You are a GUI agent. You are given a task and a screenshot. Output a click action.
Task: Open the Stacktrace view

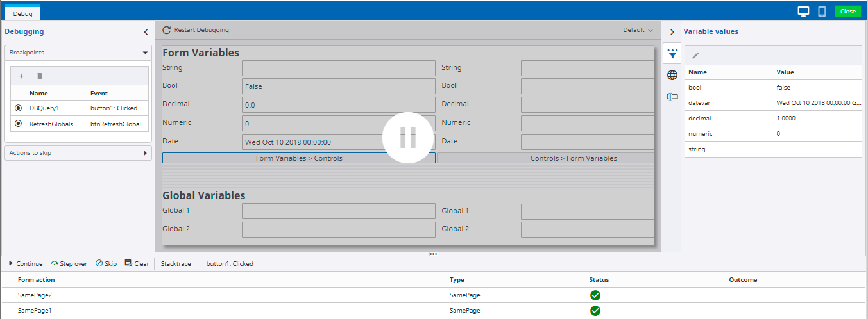[176, 263]
